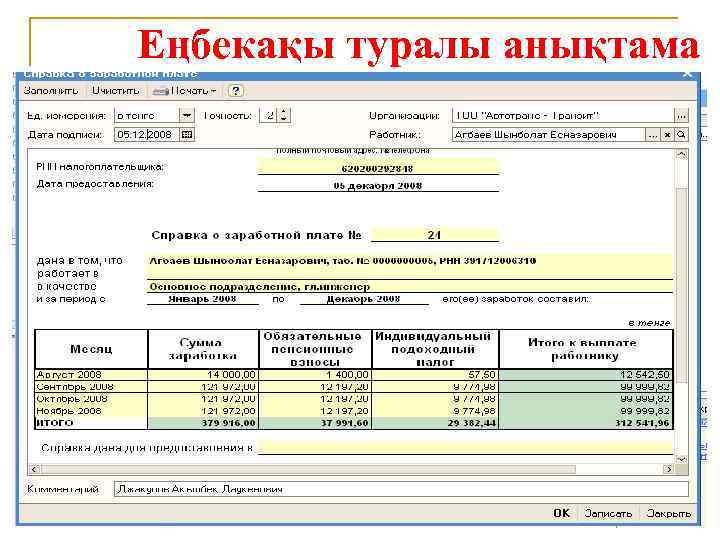Screen dimensions: 720x540
Task: Click the РНН value 620200292848
Action: point(377,169)
